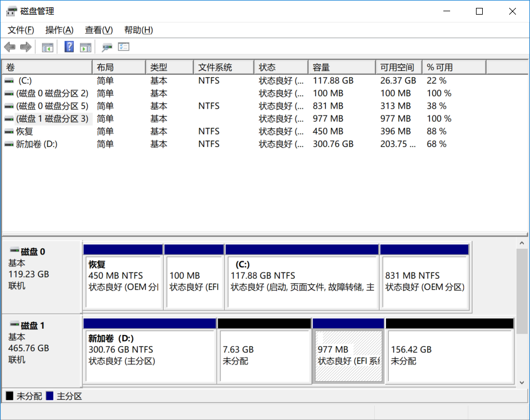Toggle the show/hide action pane icon
The width and height of the screenshot is (530, 420).
pos(86,47)
